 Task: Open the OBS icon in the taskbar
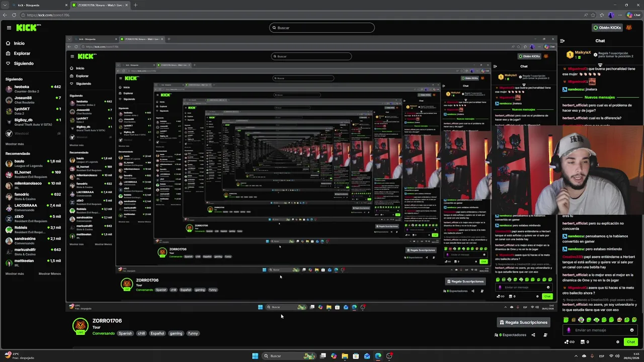(x=389, y=356)
